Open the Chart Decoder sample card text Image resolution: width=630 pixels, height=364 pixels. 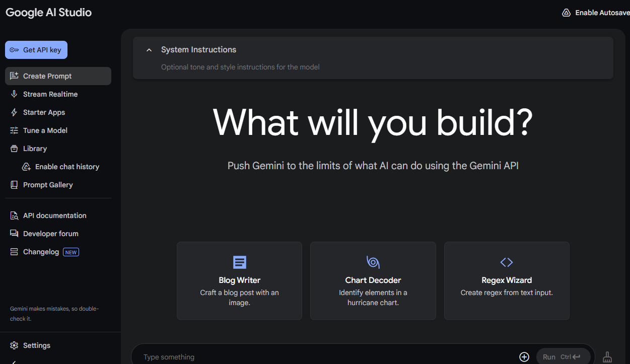373,292
